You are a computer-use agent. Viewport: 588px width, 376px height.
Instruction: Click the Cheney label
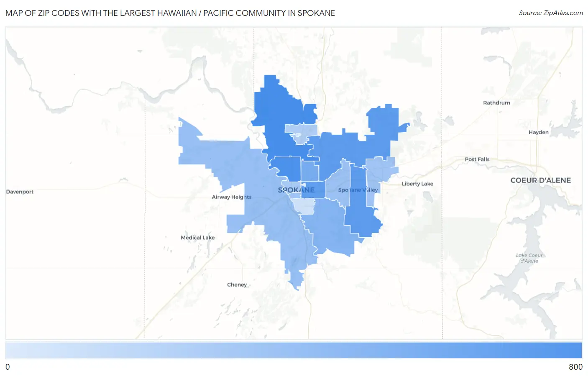coord(237,285)
